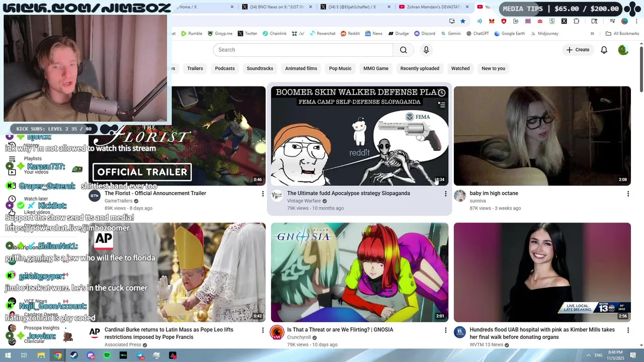Open the Discord bookmark
Screen dimensions: 644x362
pos(425,34)
